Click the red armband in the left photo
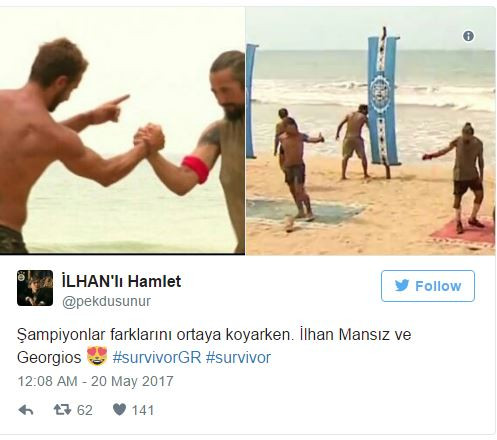This screenshot has height=440, width=497. coord(197,168)
